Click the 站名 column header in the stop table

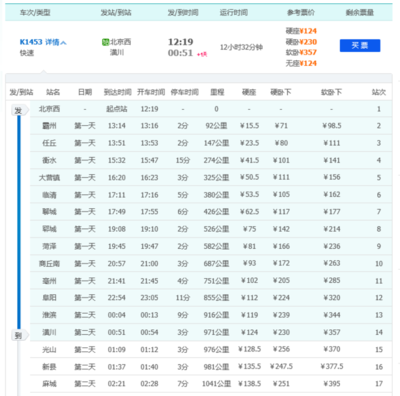53,92
